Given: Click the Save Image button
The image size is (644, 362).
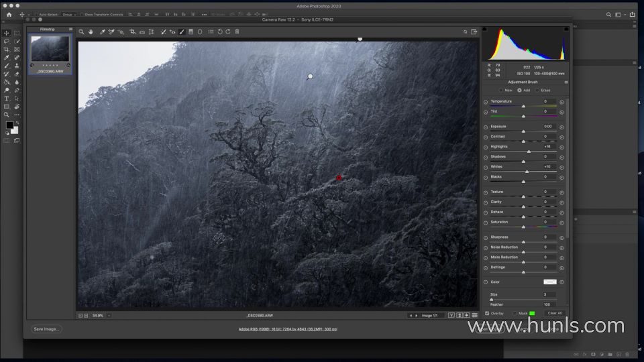Looking at the screenshot, I should tap(46, 329).
